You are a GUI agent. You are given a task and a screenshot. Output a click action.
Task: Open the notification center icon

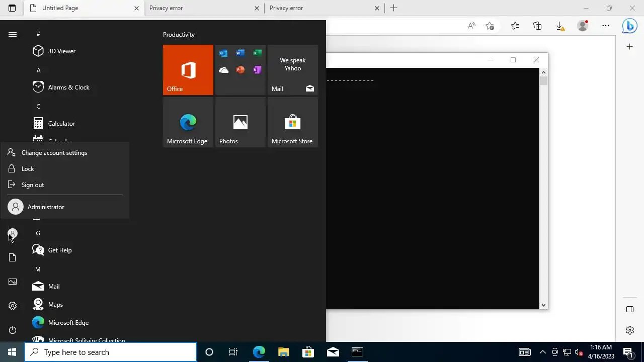click(628, 352)
